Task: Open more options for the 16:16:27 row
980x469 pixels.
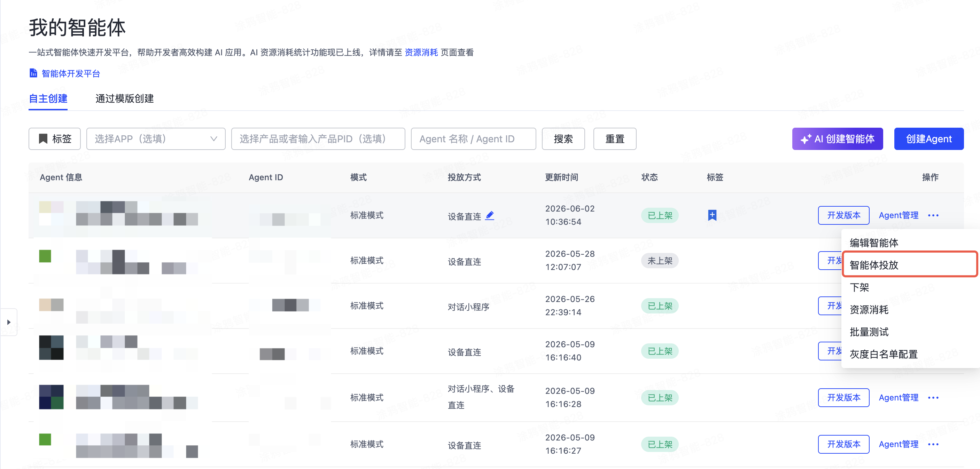Action: click(x=933, y=444)
